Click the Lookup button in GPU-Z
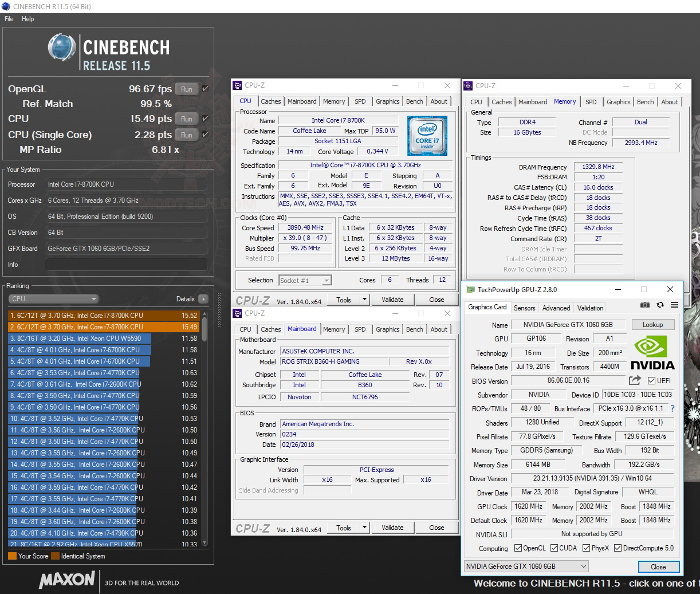This screenshot has height=594, width=700. [652, 324]
